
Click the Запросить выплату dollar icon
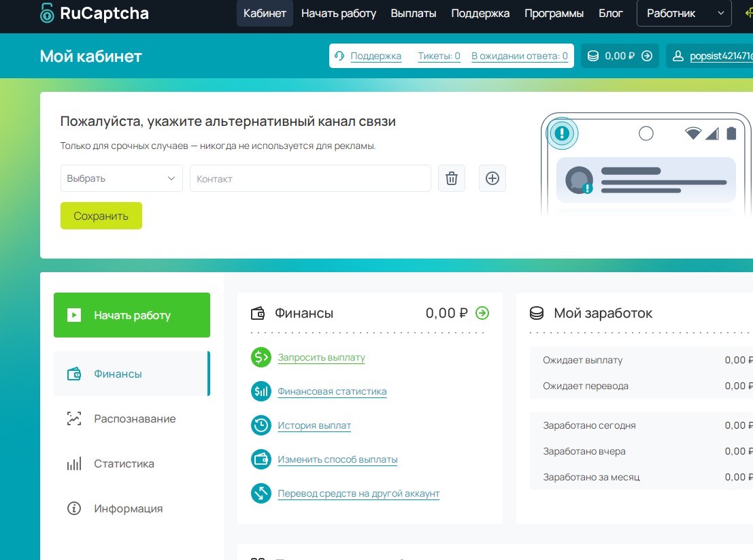[x=261, y=357]
